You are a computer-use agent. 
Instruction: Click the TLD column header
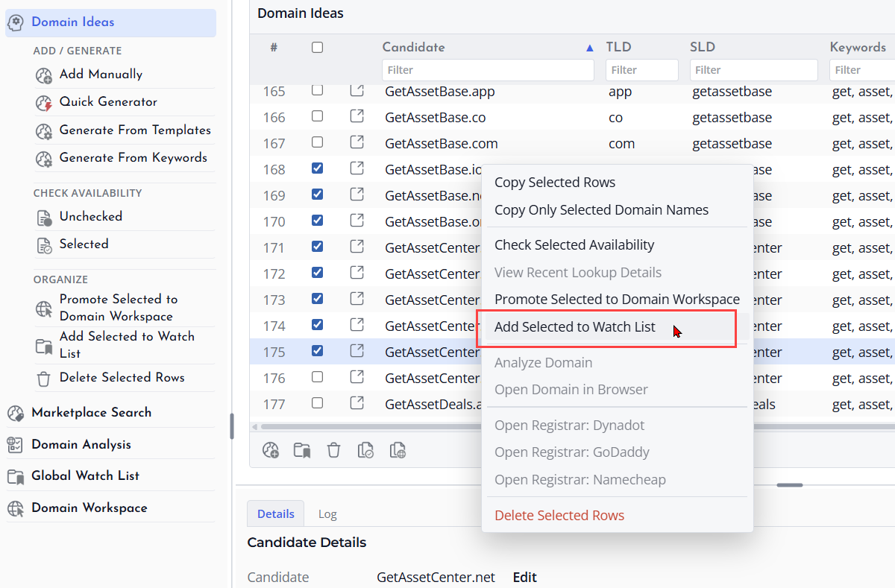click(x=619, y=47)
